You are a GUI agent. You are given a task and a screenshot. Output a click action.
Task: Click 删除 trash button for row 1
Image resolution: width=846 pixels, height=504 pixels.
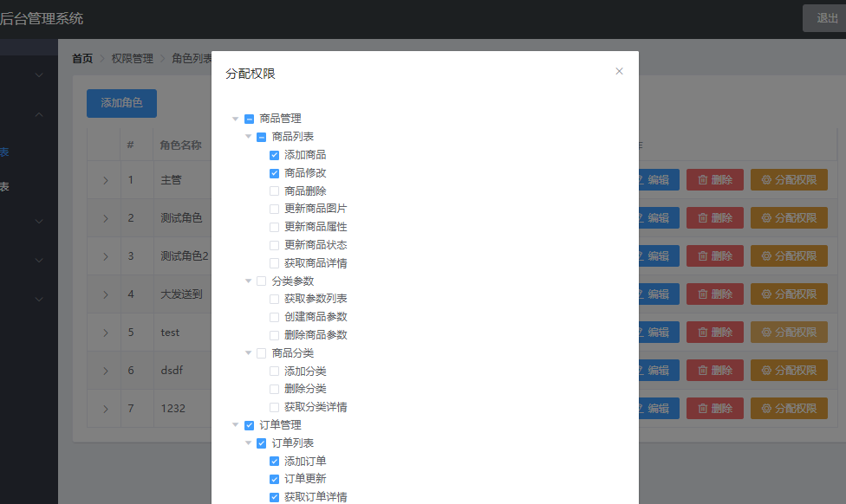click(x=715, y=180)
